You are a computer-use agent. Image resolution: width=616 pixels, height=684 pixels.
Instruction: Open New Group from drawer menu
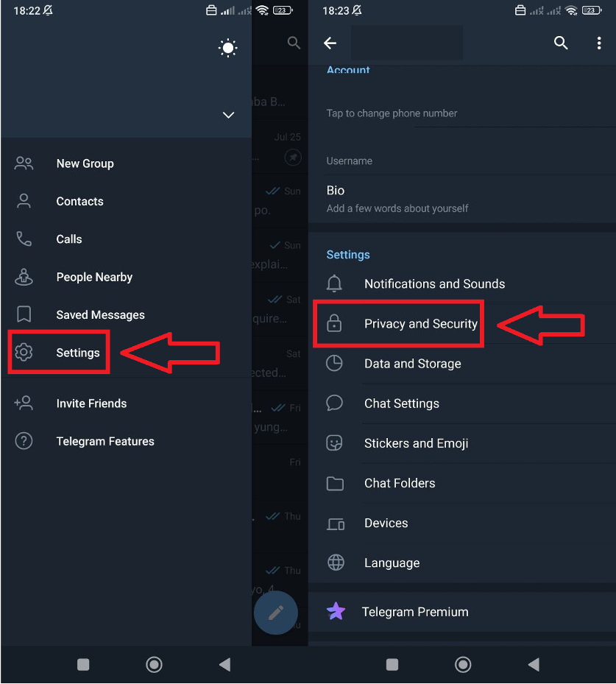[x=85, y=163]
